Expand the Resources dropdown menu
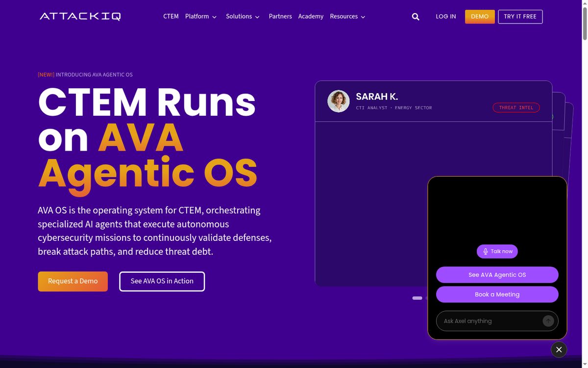 [347, 16]
